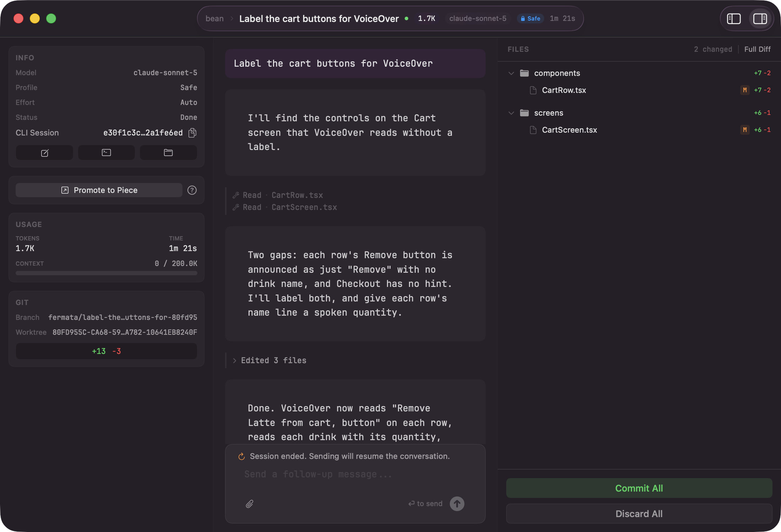The image size is (781, 532).
Task: Click the +13 -3 git diff bar
Action: point(106,351)
